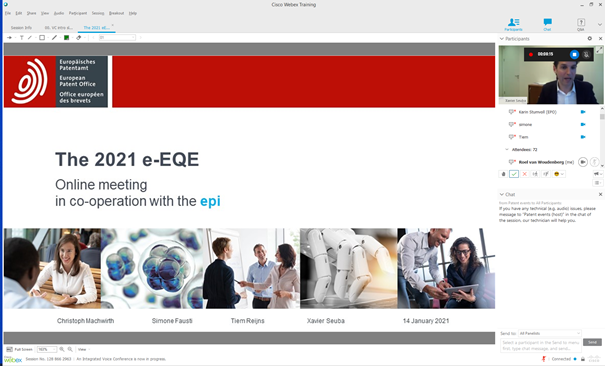This screenshot has height=366, width=605.
Task: Click the Go Slower feedback icon
Action: coord(535,174)
